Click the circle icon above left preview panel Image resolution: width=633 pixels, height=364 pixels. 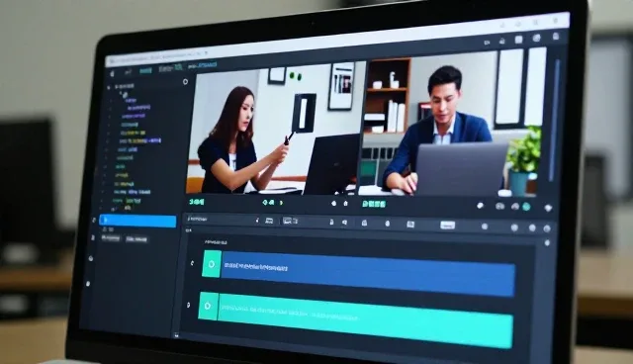point(185,81)
